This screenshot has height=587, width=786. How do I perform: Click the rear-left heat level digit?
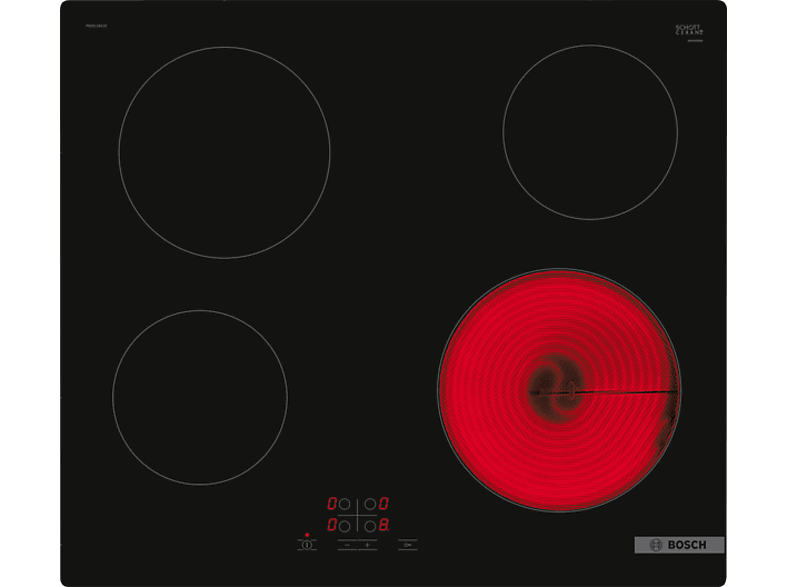pos(332,505)
